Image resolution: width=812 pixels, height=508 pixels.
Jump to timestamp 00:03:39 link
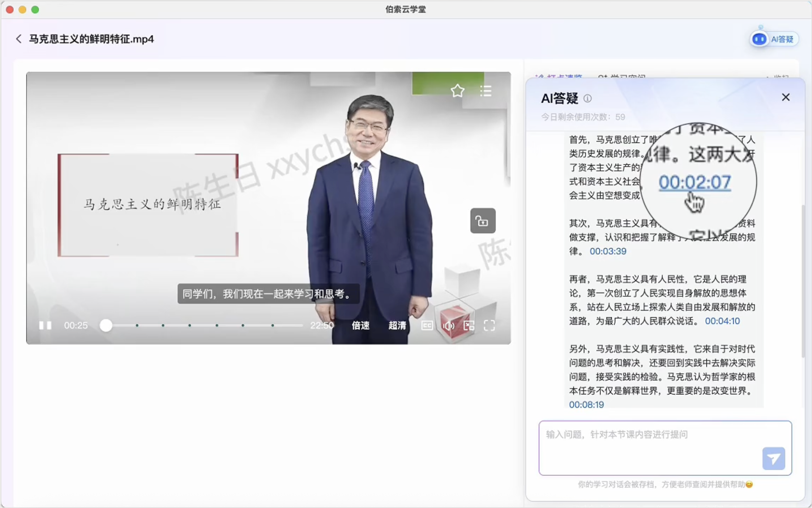pyautogui.click(x=608, y=251)
